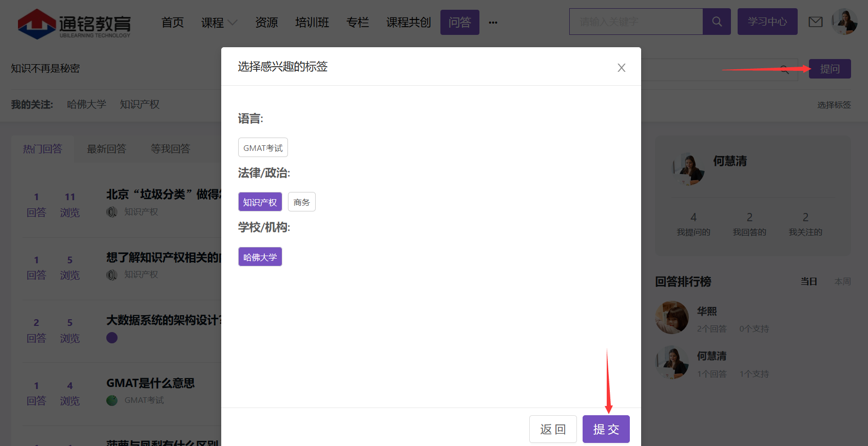Click 何慧清 name in ranking list

pos(711,356)
